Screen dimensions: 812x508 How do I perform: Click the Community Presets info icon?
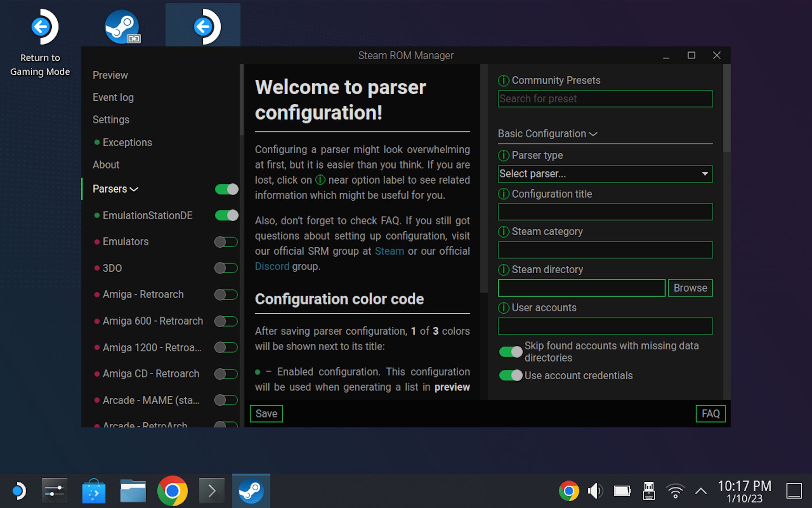[503, 81]
